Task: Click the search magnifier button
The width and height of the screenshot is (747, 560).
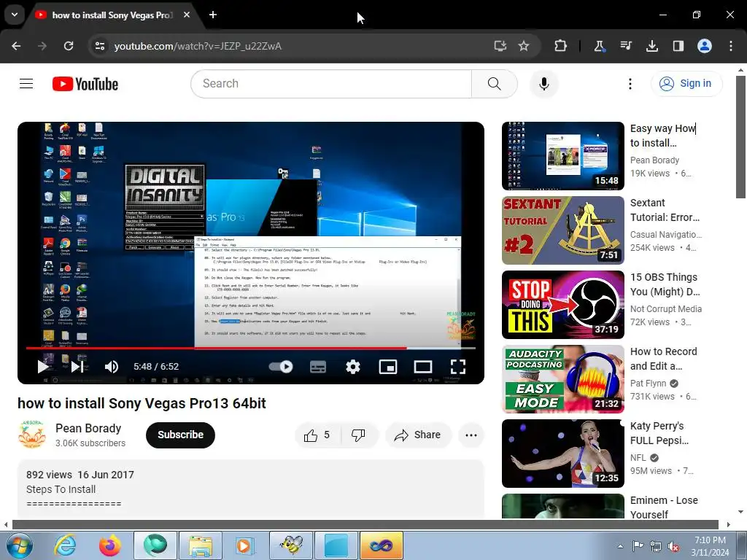Action: pyautogui.click(x=495, y=84)
